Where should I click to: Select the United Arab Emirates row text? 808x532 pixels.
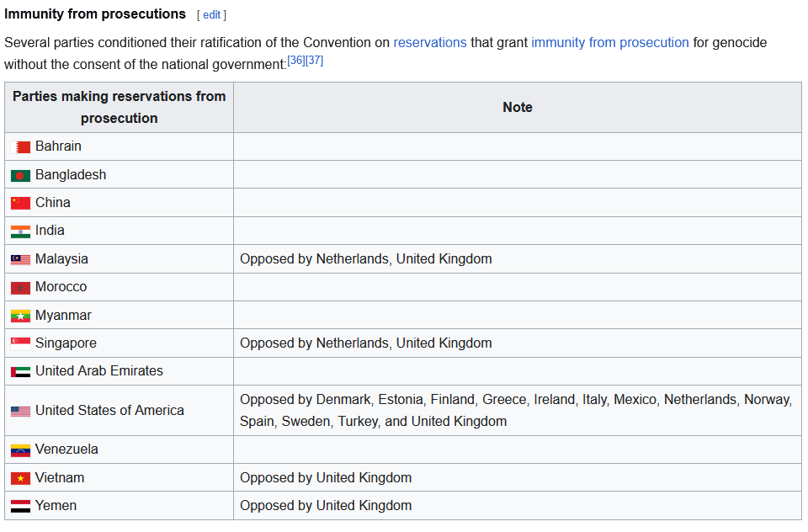click(98, 371)
